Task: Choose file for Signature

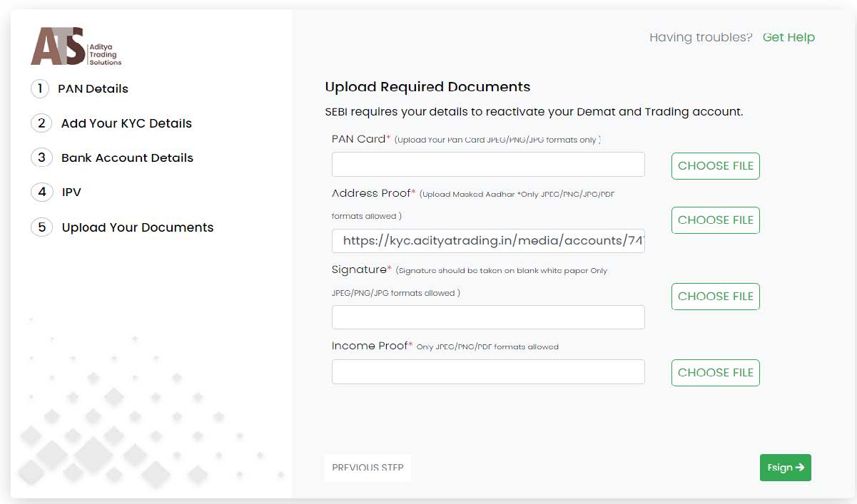Action: coord(716,297)
